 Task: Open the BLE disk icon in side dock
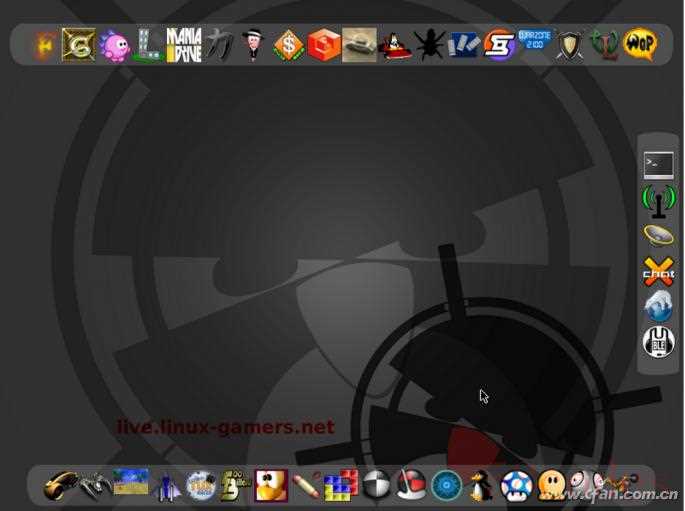coord(658,342)
